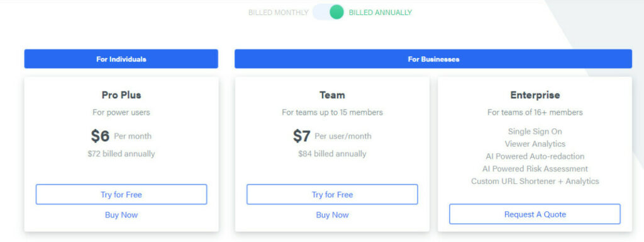The image size is (644, 242).
Task: Select the Viewer Analytics feature text
Action: click(535, 144)
